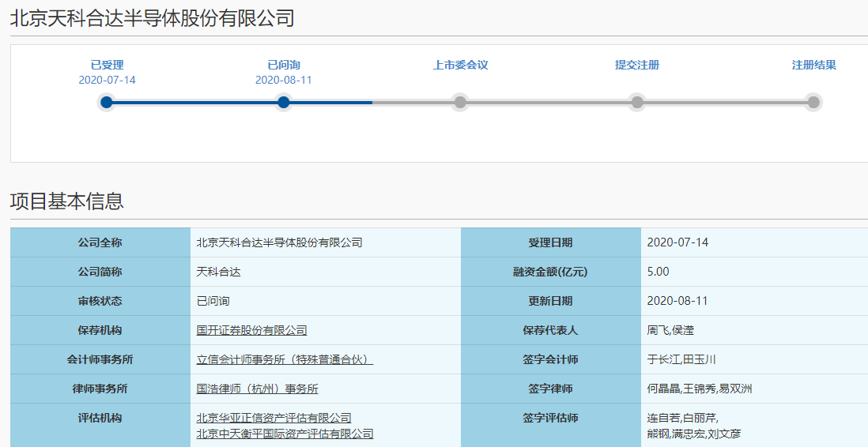Open the 立信会计师事务所 accounting firm link
Screen dimensions: 868x447
285,359
